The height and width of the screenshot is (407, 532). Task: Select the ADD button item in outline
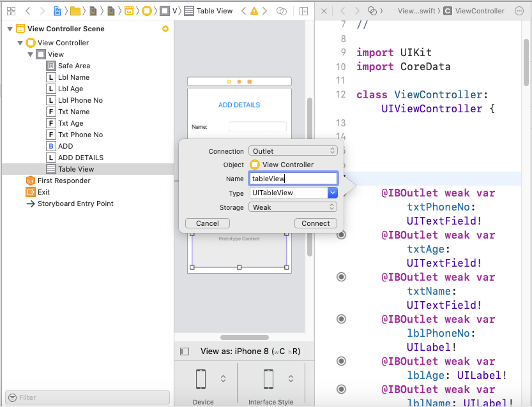pos(65,146)
